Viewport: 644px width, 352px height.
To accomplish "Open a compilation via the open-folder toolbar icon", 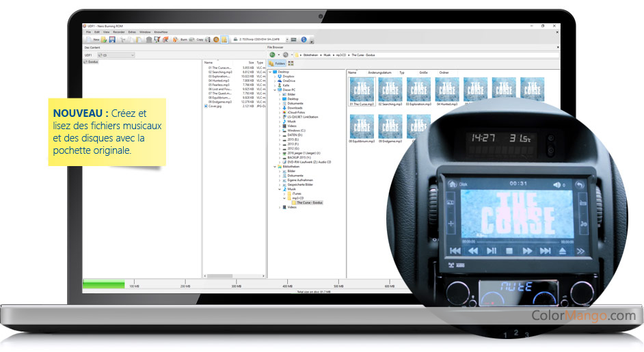I will click(x=104, y=40).
